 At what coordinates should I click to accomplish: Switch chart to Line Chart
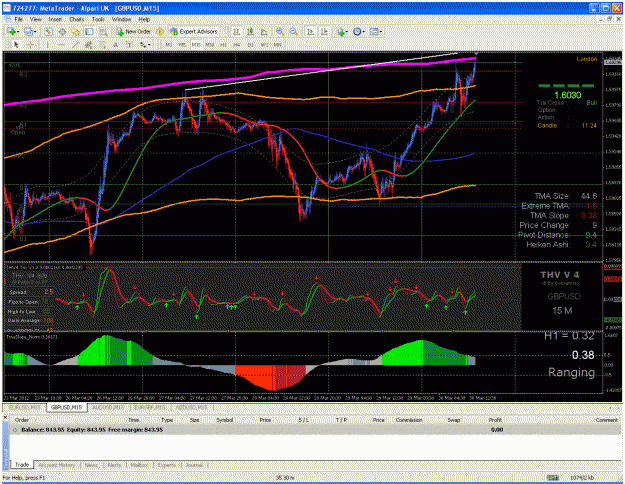264,31
